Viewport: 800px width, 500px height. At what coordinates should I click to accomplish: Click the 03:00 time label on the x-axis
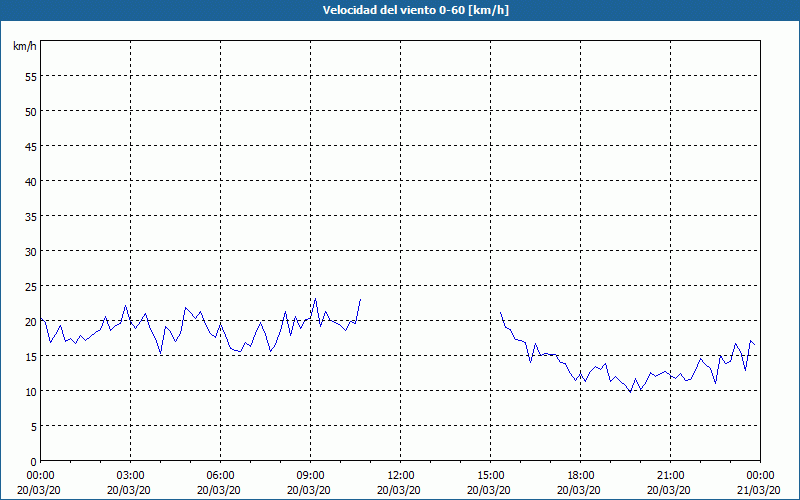[131, 476]
